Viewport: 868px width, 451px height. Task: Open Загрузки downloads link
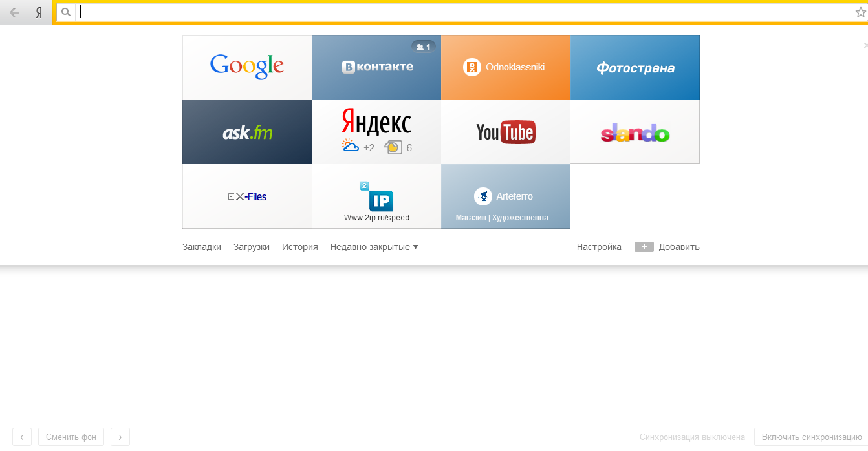(x=252, y=247)
